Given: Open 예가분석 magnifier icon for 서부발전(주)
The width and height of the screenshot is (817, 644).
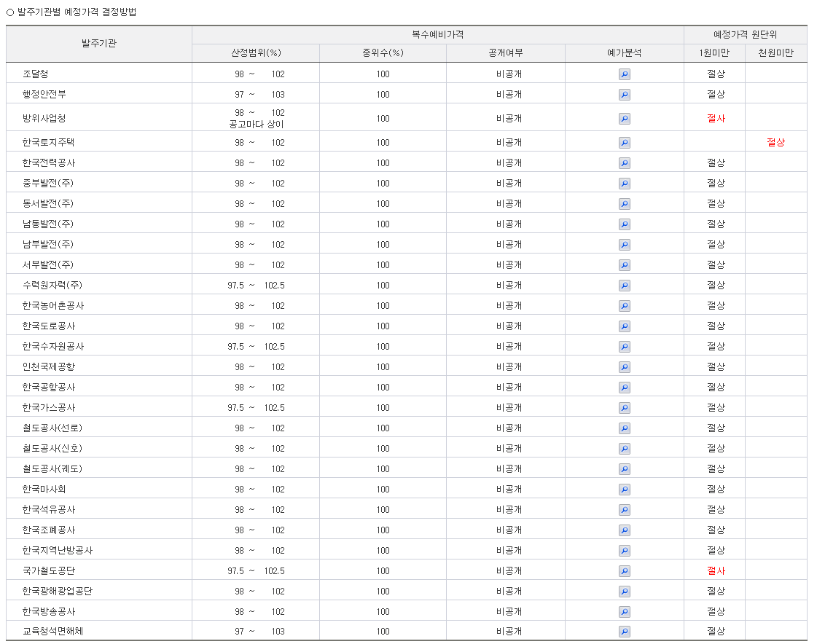Looking at the screenshot, I should [x=624, y=264].
